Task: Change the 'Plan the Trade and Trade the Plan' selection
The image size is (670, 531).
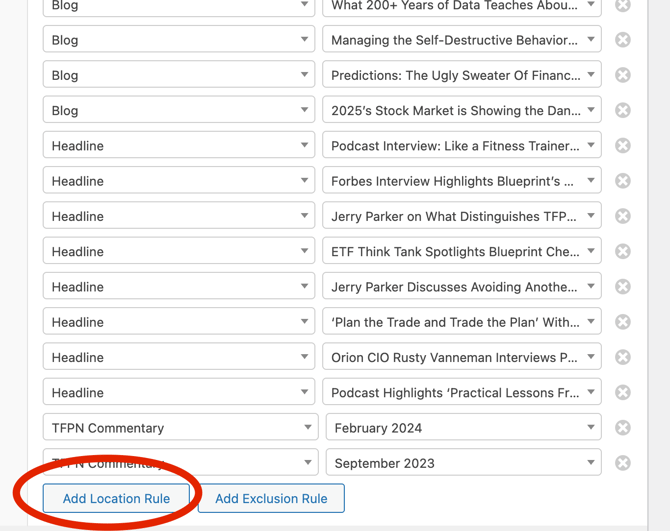Action: (461, 322)
